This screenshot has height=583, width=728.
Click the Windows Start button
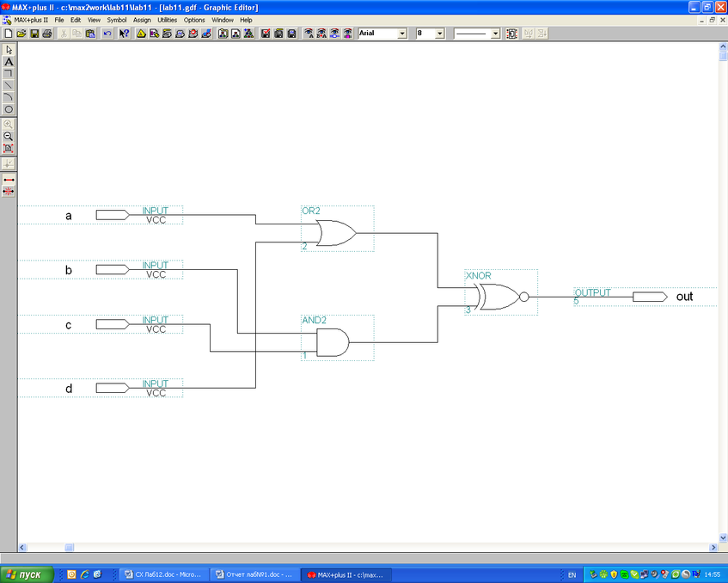(x=28, y=574)
